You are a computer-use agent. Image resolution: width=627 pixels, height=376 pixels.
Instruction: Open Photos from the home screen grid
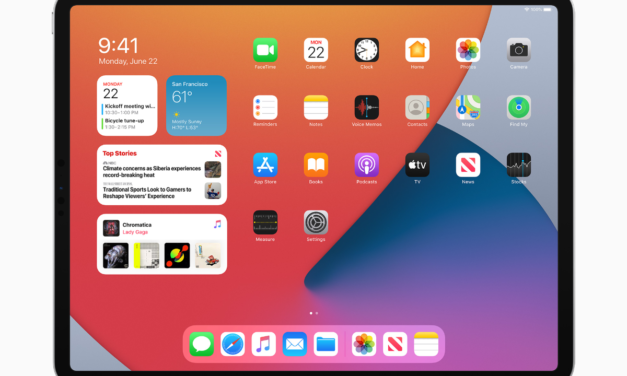coord(468,50)
